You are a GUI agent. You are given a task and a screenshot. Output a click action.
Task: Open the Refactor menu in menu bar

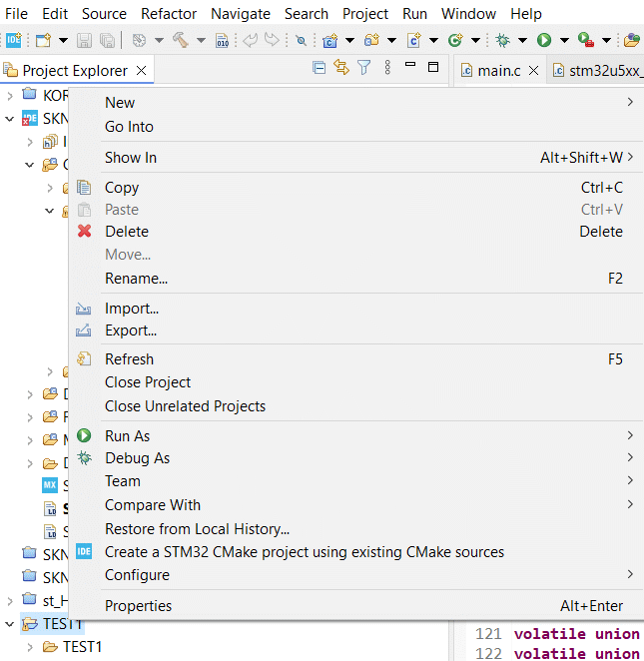[169, 14]
